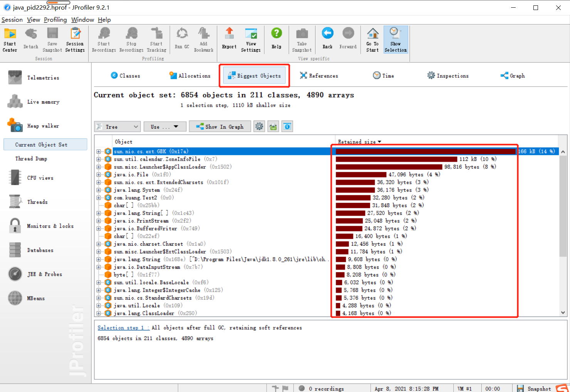570x392 pixels.
Task: Click the Start Recordings icon
Action: point(104,40)
